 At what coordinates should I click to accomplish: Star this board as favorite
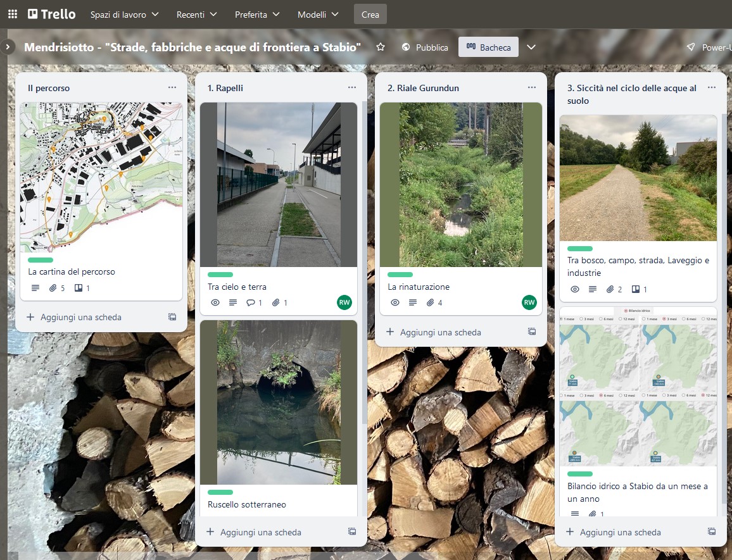click(x=381, y=47)
